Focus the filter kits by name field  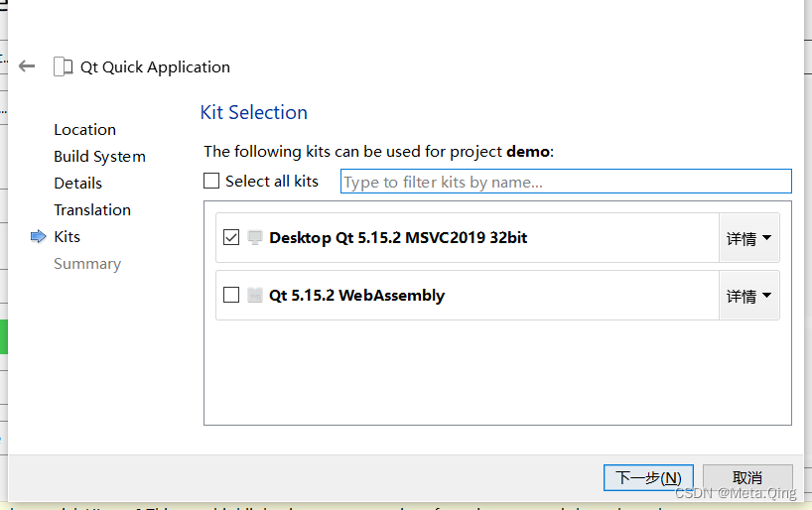566,182
